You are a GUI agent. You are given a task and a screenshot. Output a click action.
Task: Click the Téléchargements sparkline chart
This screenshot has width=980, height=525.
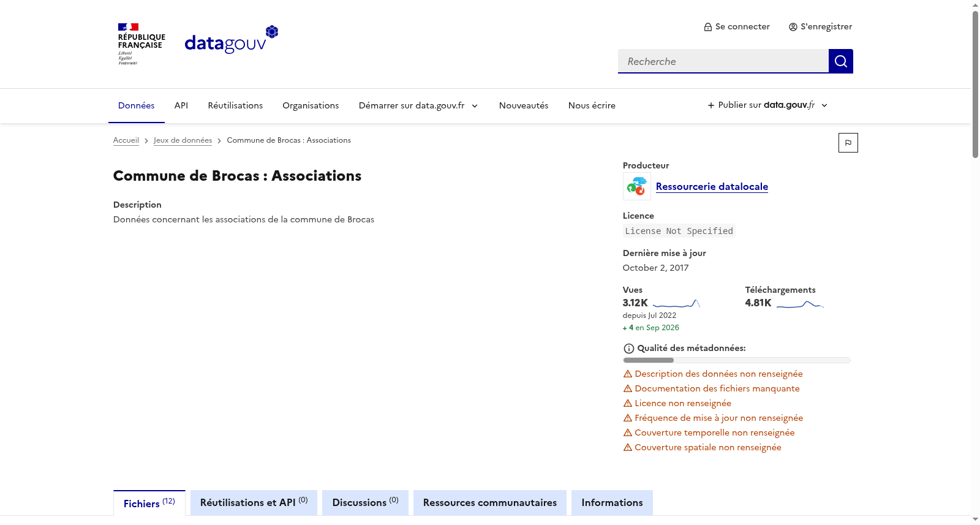(x=800, y=303)
